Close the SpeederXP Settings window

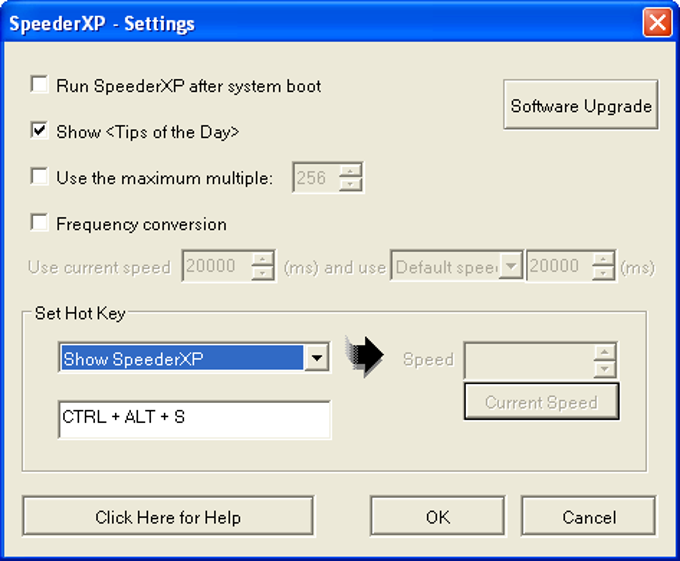coord(657,22)
